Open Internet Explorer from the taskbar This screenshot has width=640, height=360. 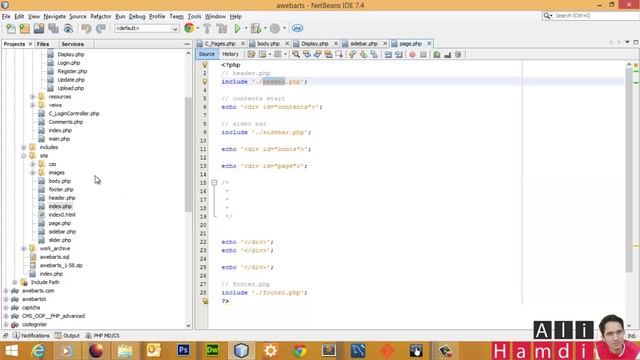click(x=38, y=351)
